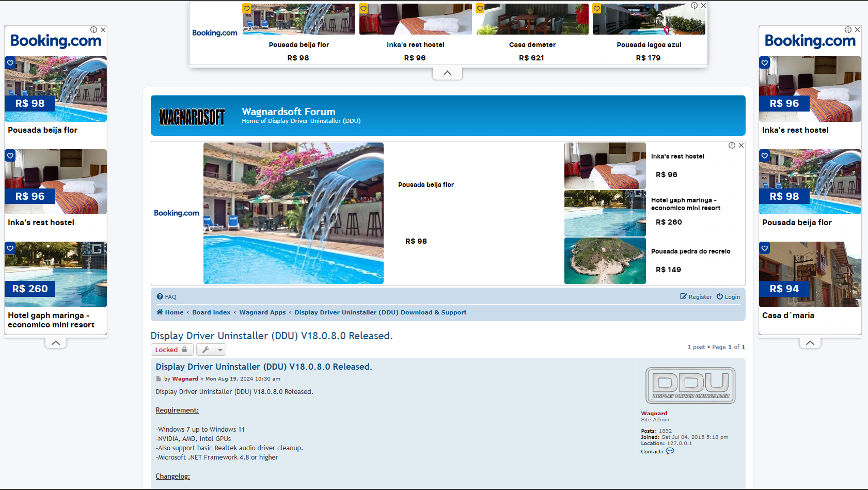868x490 pixels.
Task: Save Inka's rest hostel in right ad heart
Action: [x=765, y=63]
